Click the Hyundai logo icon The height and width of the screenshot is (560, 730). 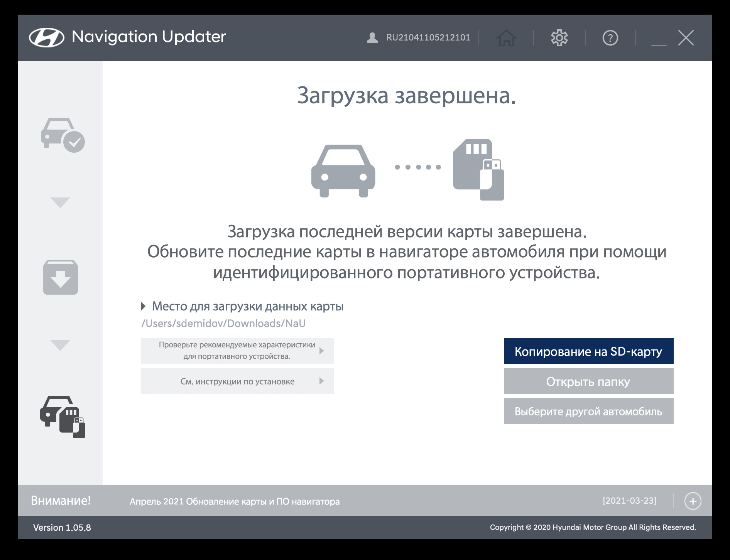tap(46, 38)
